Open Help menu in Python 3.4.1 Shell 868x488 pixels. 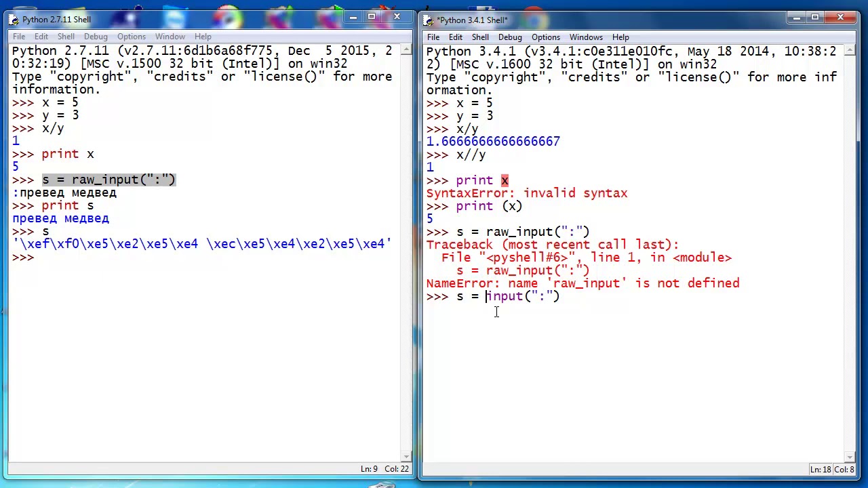620,37
